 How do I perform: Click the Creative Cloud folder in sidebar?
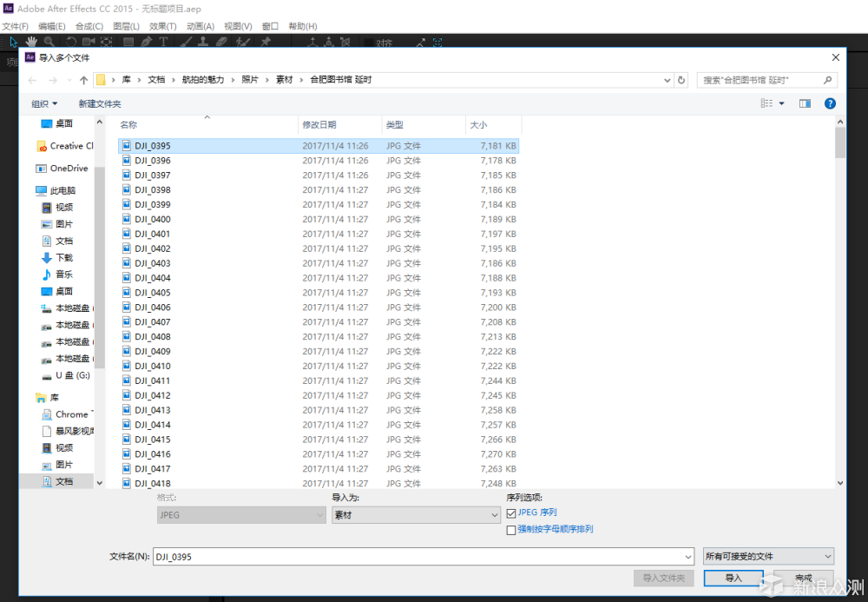[x=69, y=146]
